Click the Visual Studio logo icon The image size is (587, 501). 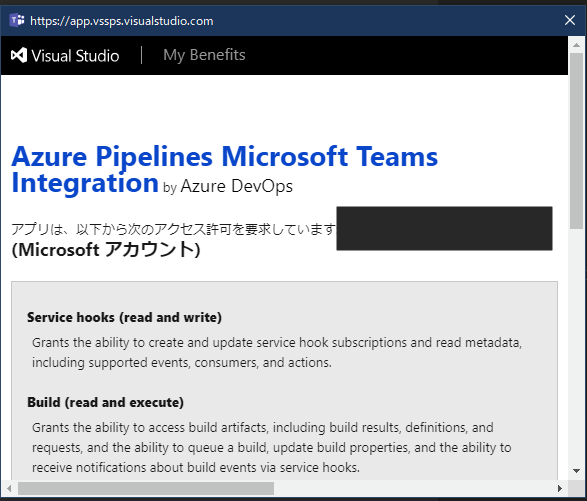pyautogui.click(x=19, y=55)
